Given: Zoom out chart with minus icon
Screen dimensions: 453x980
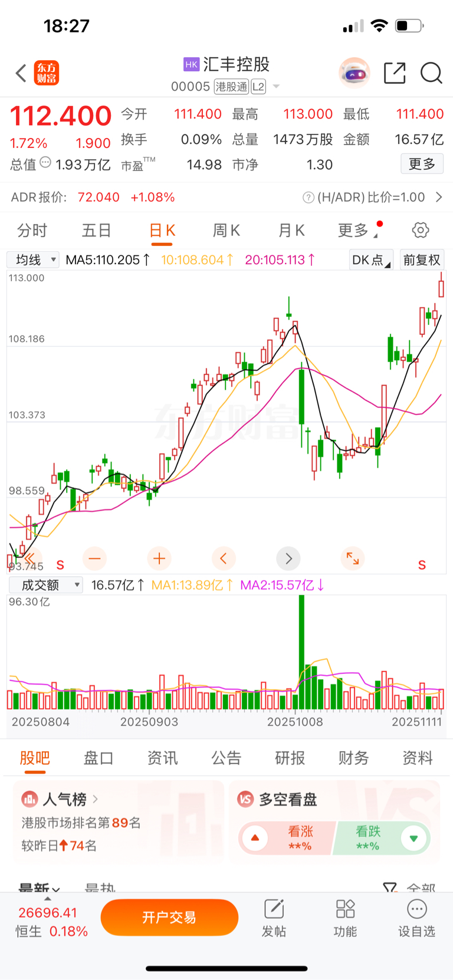Looking at the screenshot, I should point(94,558).
